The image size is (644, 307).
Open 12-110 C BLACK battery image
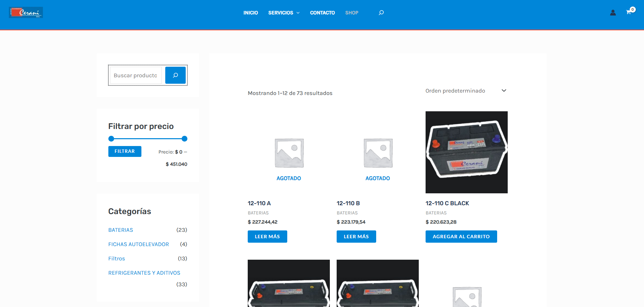click(466, 152)
